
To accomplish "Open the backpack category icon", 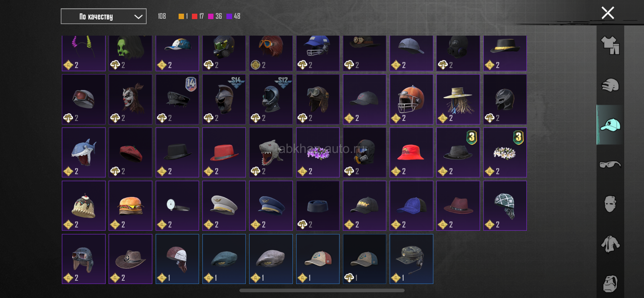I will click(610, 284).
